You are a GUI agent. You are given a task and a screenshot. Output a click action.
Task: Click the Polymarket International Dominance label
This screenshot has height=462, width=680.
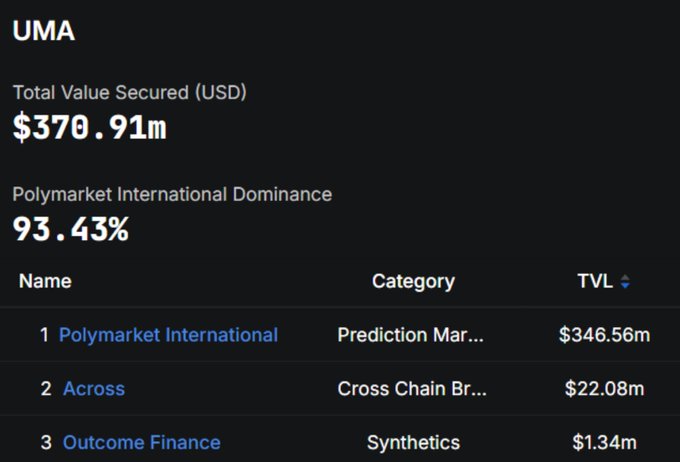pyautogui.click(x=172, y=194)
